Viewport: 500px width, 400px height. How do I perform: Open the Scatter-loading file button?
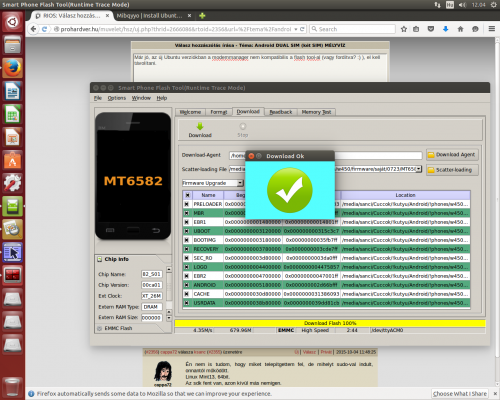pos(452,170)
